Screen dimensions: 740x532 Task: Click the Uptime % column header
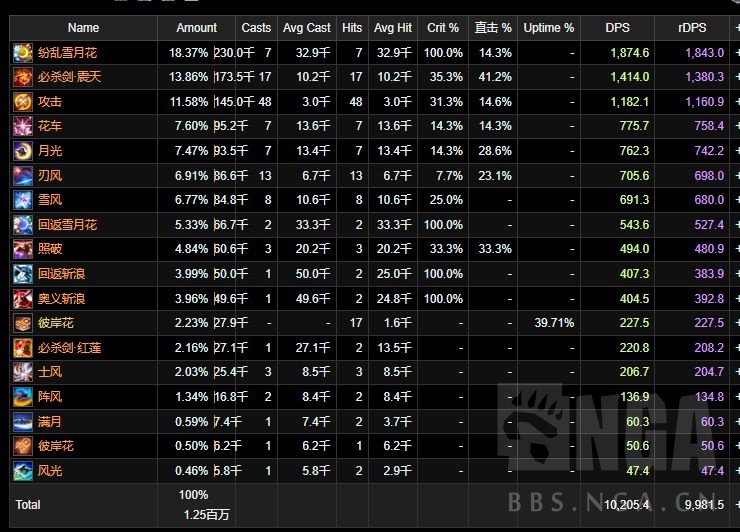pyautogui.click(x=548, y=28)
